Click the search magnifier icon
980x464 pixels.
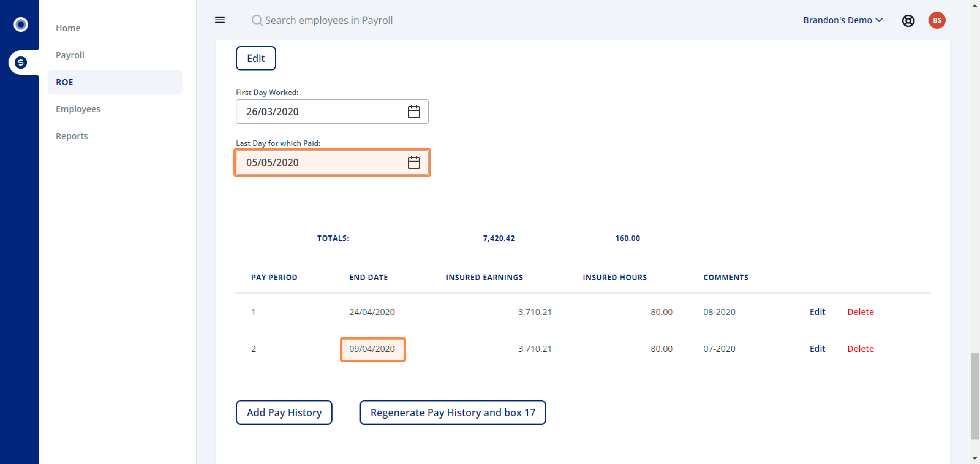[x=257, y=20]
